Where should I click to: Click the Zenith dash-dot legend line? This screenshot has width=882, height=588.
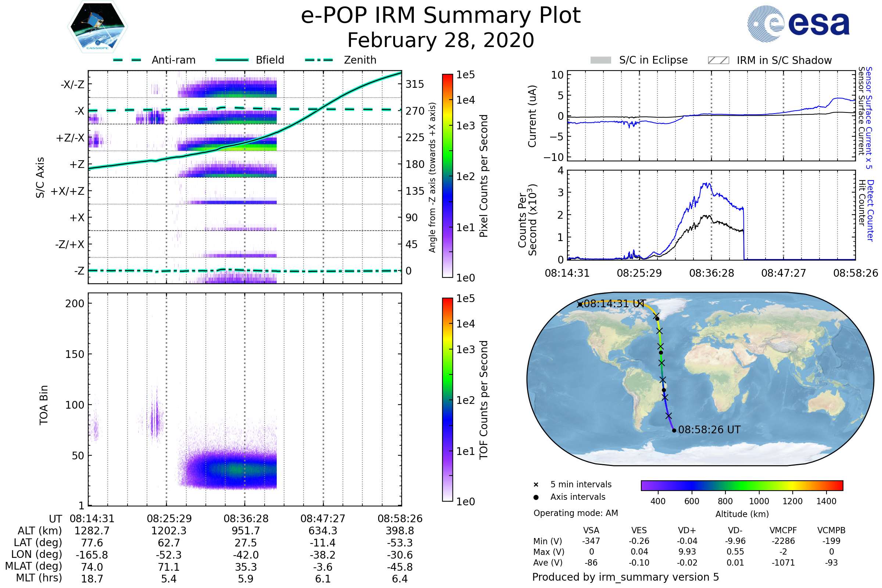319,60
